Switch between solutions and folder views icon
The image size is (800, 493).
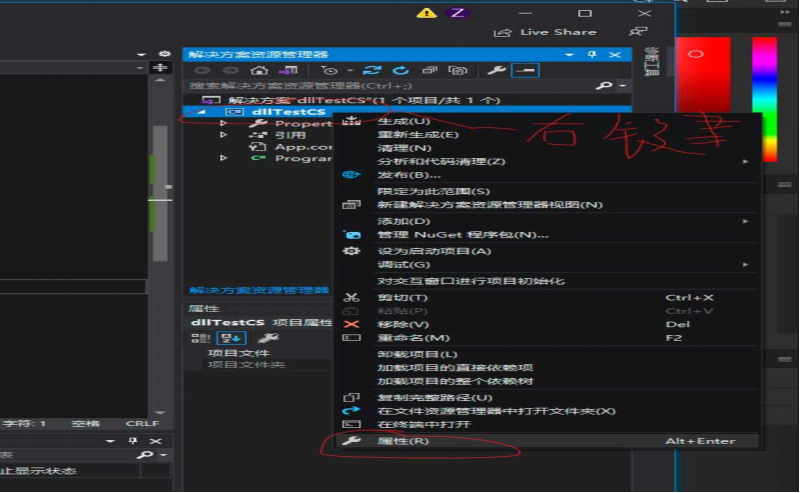click(x=288, y=70)
